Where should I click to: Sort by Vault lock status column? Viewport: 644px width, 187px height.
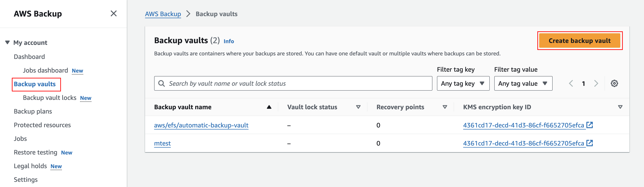[x=358, y=107]
